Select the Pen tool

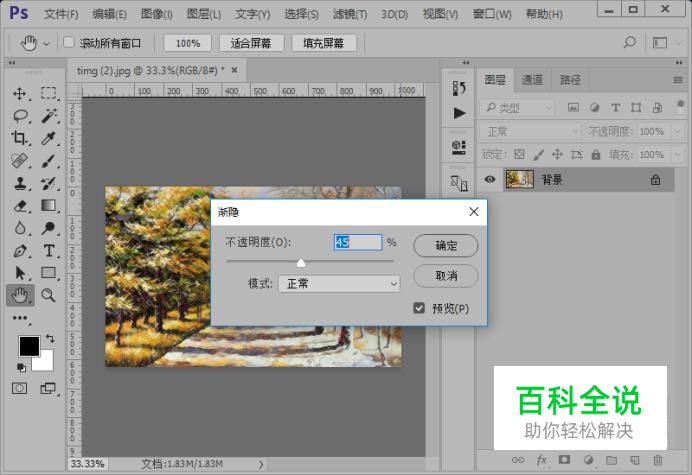pyautogui.click(x=20, y=251)
